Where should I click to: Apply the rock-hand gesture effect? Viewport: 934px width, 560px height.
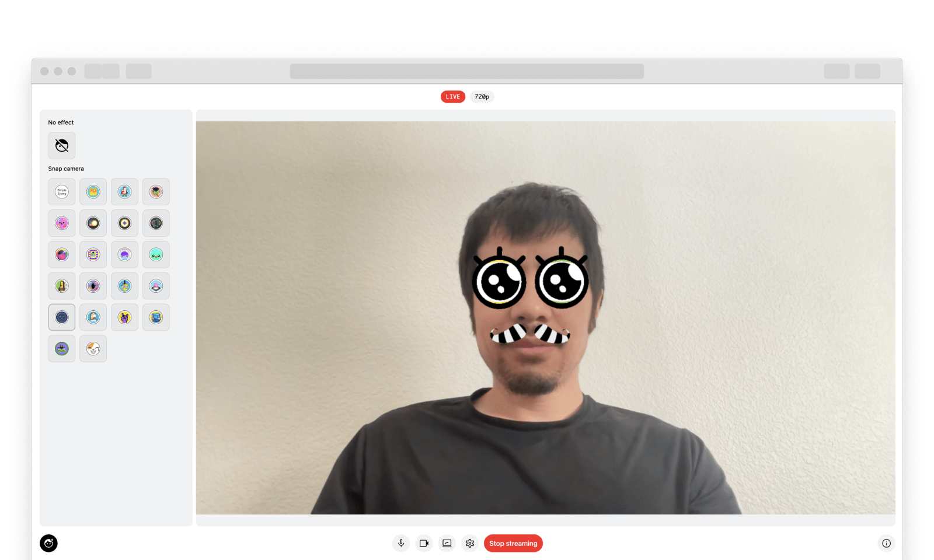tap(124, 317)
